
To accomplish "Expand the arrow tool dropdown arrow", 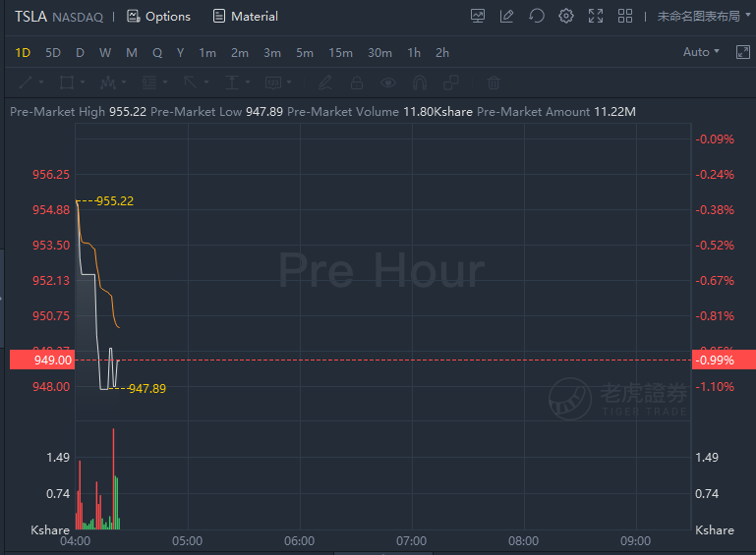I will (x=206, y=83).
